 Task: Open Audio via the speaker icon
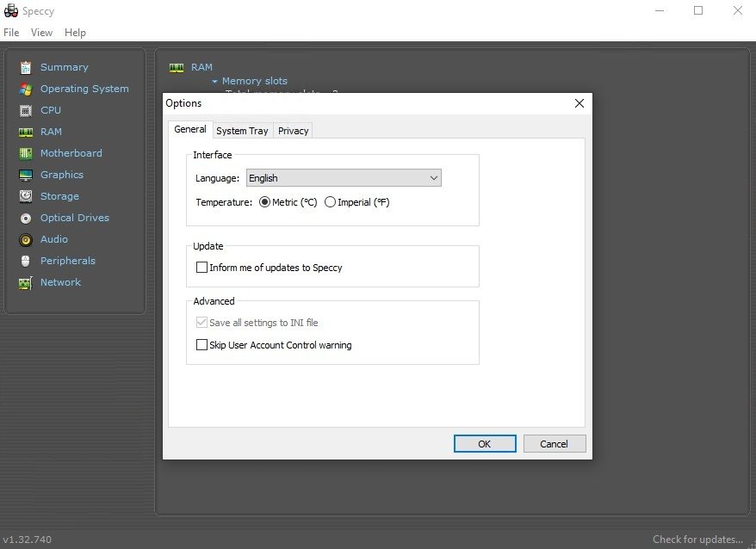(x=26, y=239)
